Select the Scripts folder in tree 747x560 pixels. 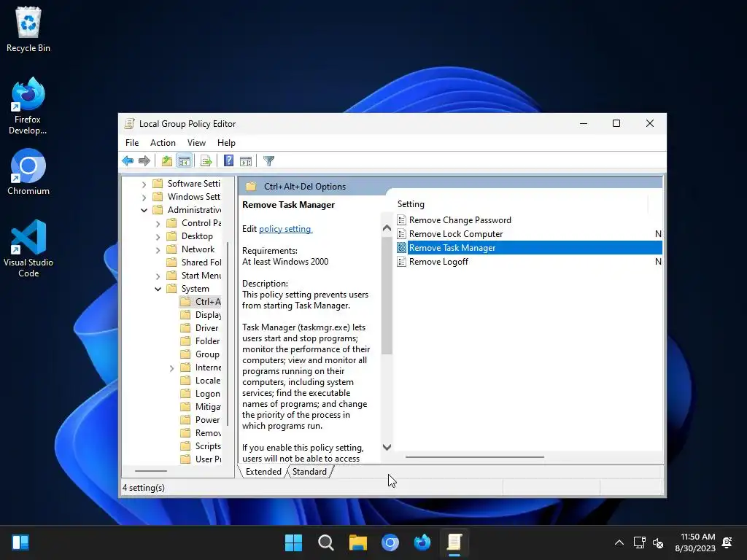point(201,446)
